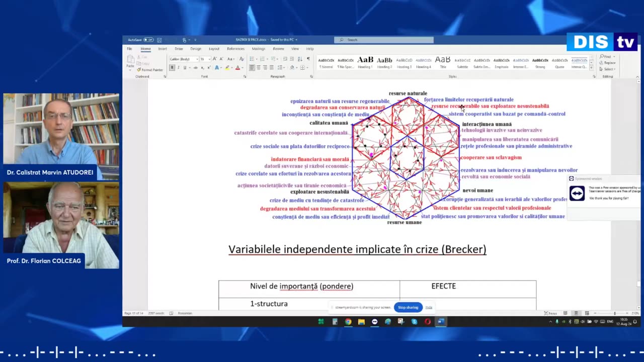
Task: Apply the Heading 1 style
Action: 366,62
